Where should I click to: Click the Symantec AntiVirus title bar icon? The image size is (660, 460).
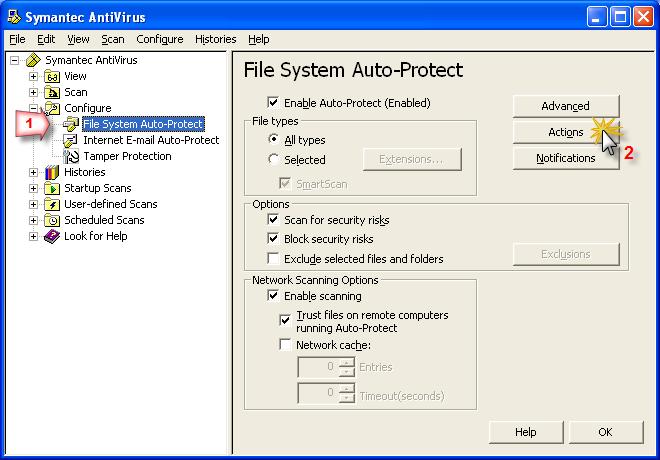14,17
